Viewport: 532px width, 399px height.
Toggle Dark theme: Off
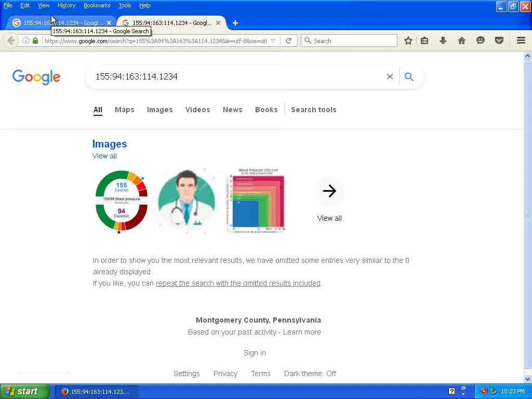coord(310,374)
